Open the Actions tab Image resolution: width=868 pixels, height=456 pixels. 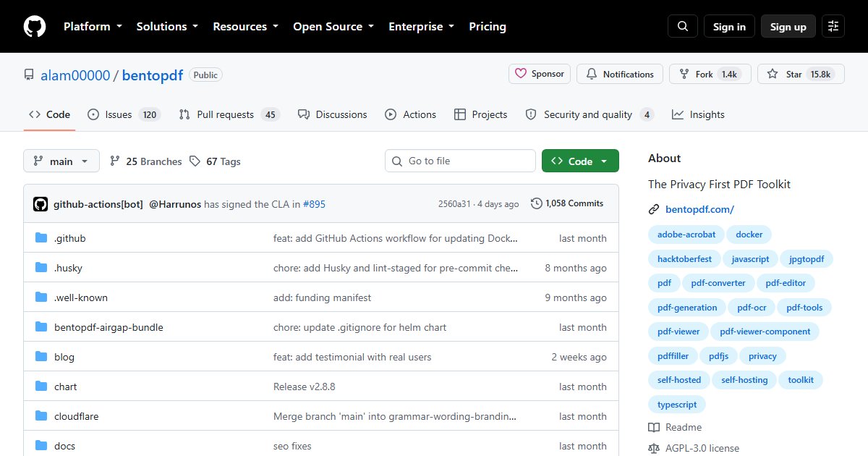[x=411, y=114]
